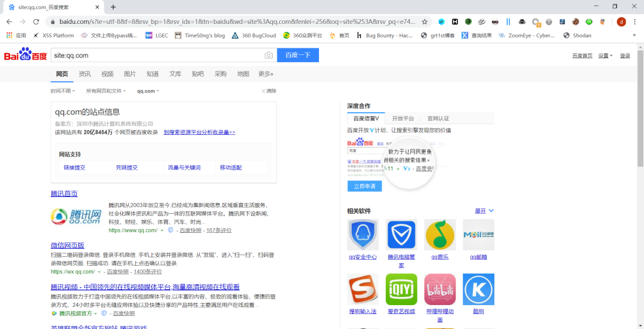The height and width of the screenshot is (329, 644).
Task: Open the cookie extension icon
Action: (576, 22)
